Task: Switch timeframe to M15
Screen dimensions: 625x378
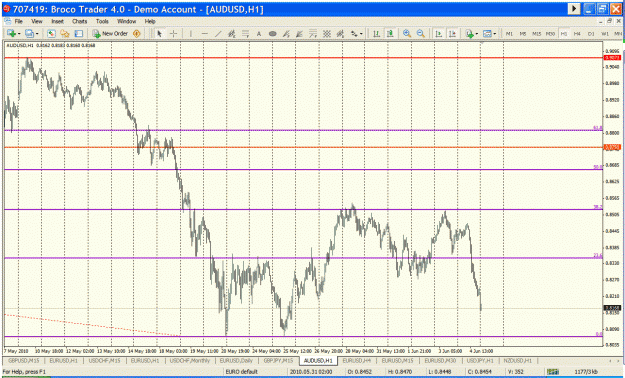Action: coord(537,34)
